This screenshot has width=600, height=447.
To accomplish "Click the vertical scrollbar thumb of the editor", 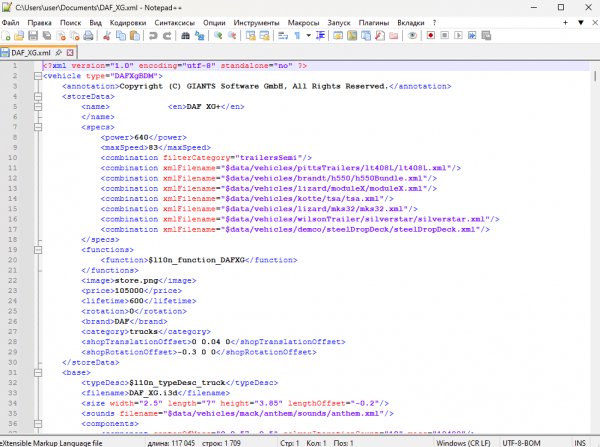I will (x=595, y=75).
